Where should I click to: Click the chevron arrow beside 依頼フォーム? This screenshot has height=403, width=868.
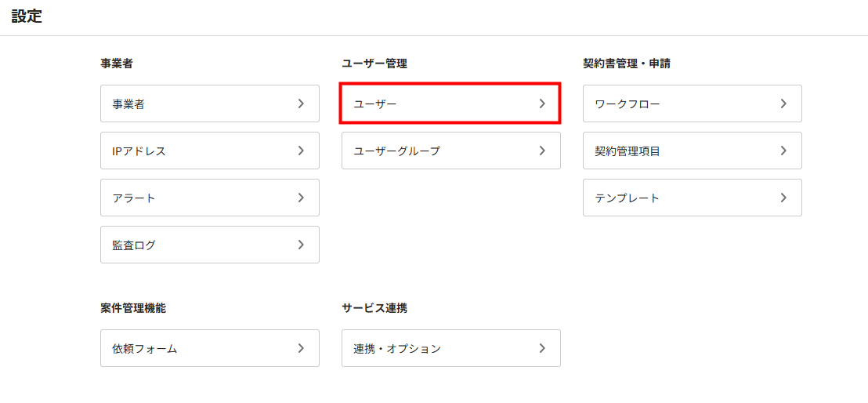pyautogui.click(x=301, y=348)
